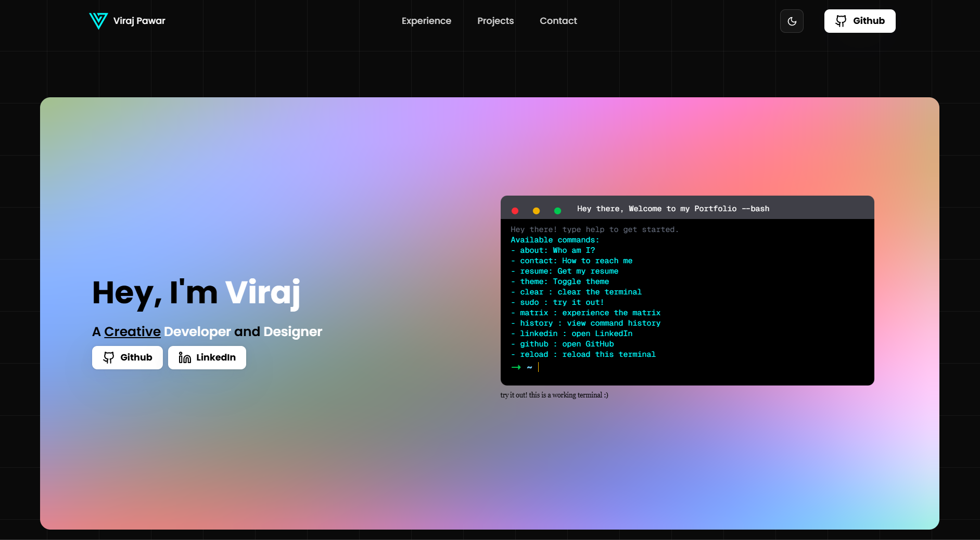Click the terminal title bar text
Viewport: 980px width, 540px height.
tap(673, 209)
